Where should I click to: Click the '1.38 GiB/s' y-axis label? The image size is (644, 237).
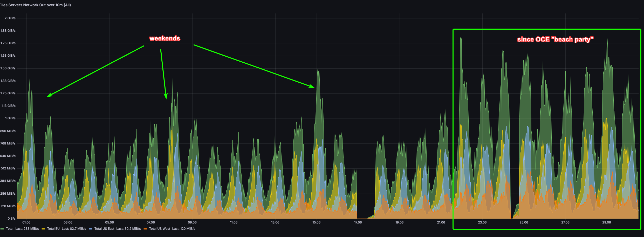tap(8, 81)
